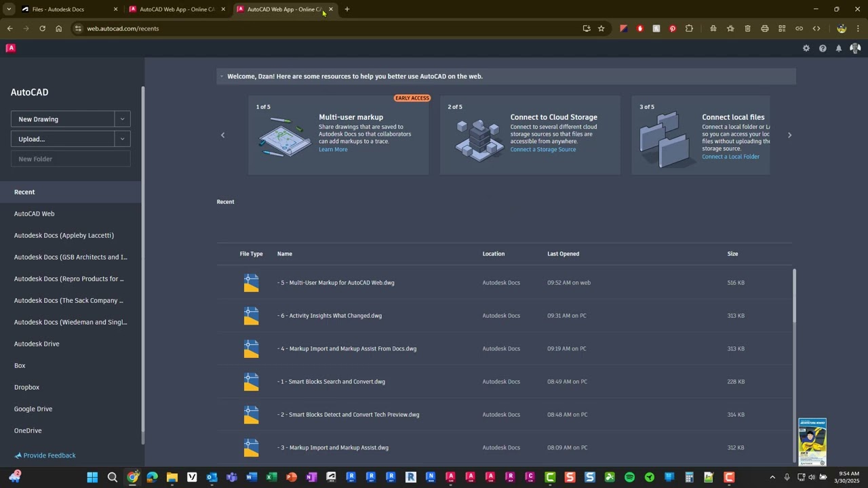This screenshot has height=488, width=868.
Task: Show previous resource card in carousel
Action: point(222,136)
